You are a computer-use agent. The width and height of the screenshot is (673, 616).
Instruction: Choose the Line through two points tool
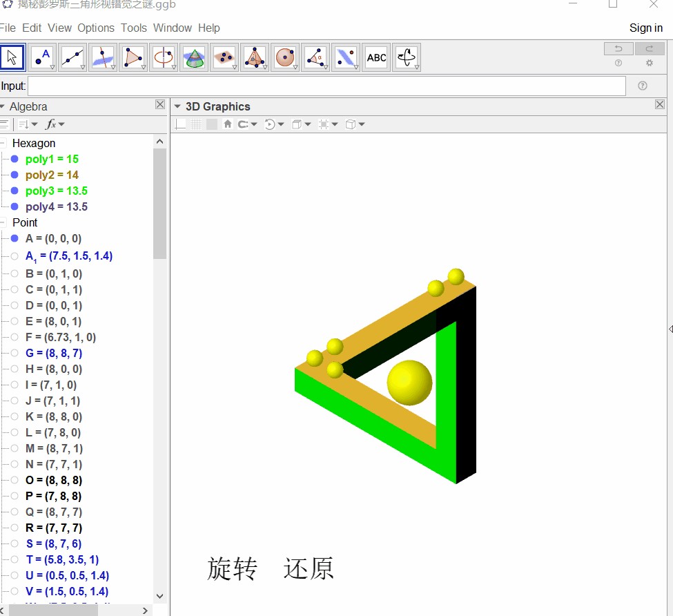pyautogui.click(x=73, y=57)
